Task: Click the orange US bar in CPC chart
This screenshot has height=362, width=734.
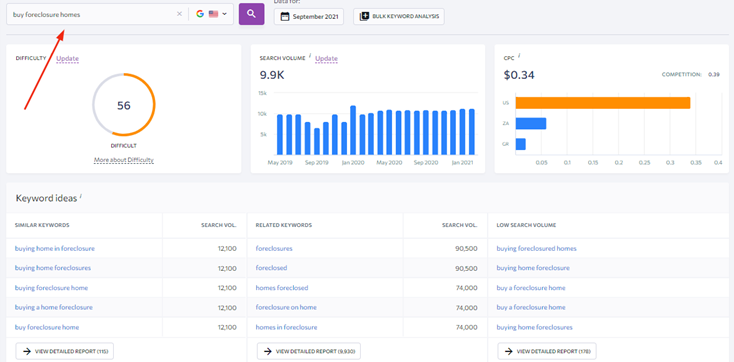Action: 603,103
